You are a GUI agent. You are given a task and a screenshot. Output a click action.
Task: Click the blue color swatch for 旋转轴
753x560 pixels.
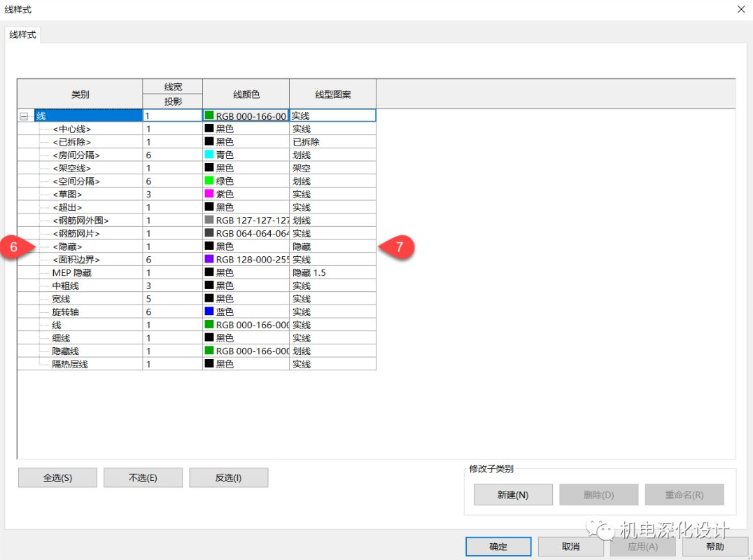tap(209, 311)
